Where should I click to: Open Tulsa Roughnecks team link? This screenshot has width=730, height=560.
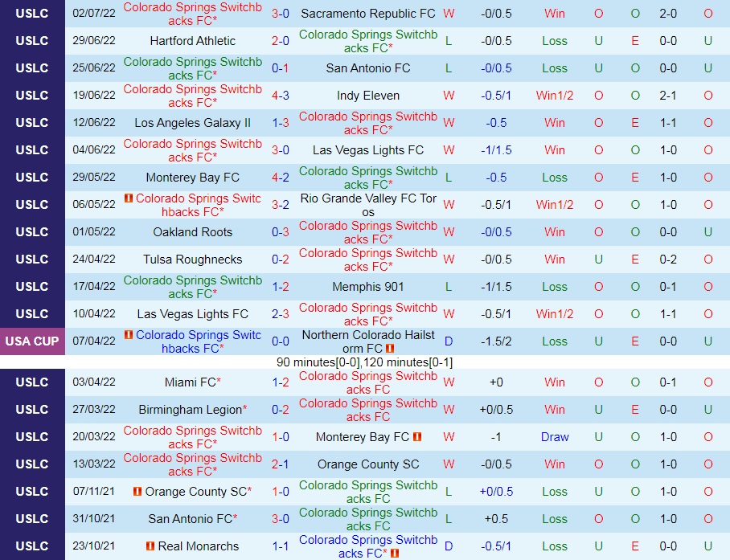click(x=193, y=260)
